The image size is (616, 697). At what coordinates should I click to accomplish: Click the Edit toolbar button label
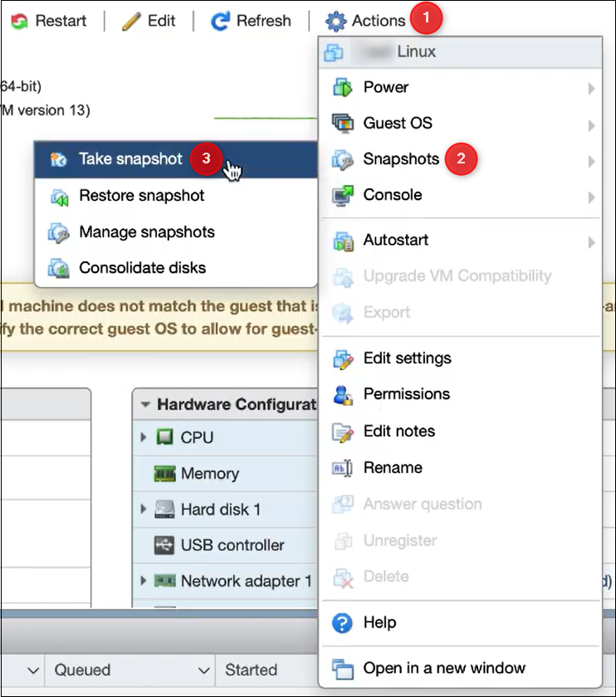tap(161, 21)
